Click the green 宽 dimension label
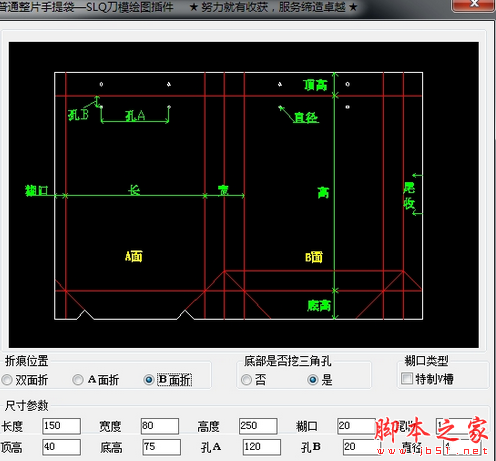Image resolution: width=496 pixels, height=461 pixels. point(223,190)
